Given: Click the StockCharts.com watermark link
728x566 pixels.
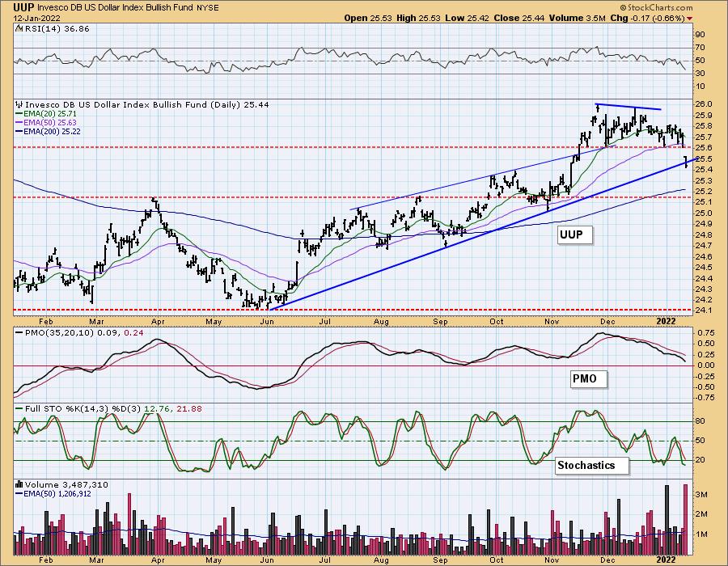Looking at the screenshot, I should [x=657, y=7].
